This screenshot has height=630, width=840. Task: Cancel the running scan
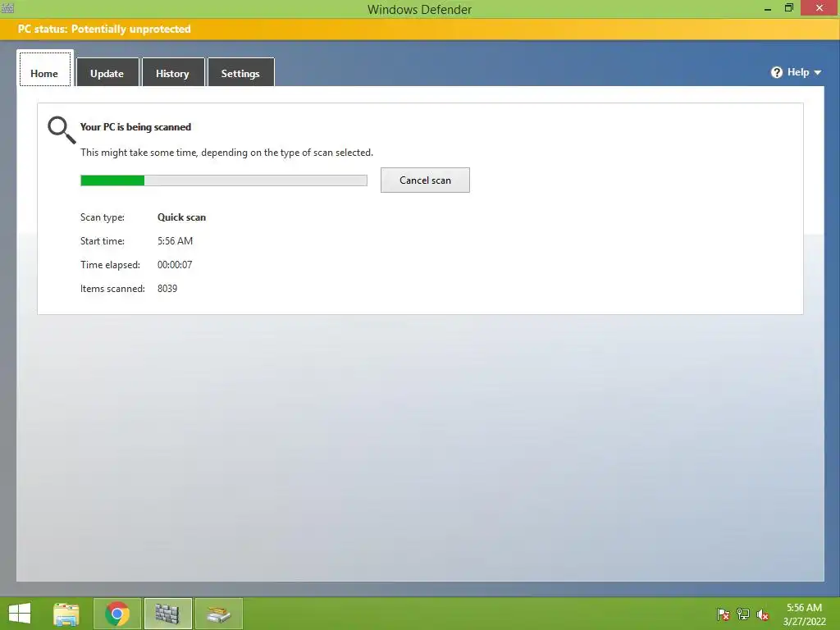425,180
